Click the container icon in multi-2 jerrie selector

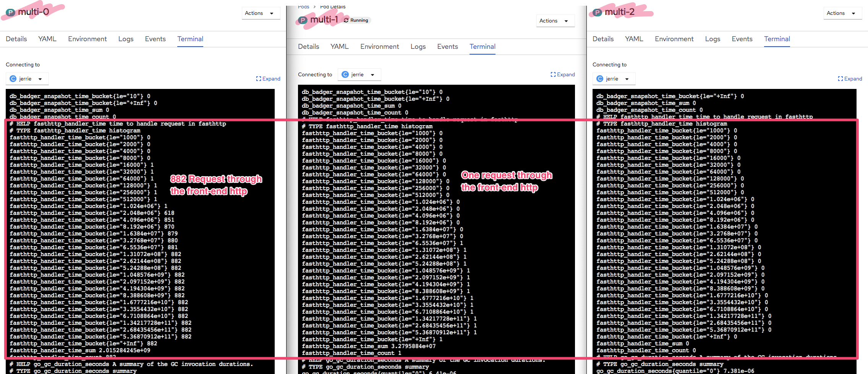coord(599,78)
